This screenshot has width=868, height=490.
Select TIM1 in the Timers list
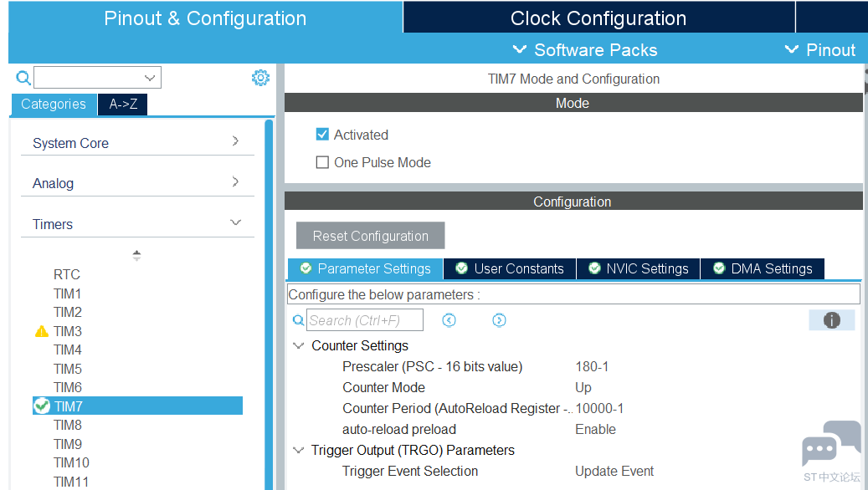click(x=68, y=293)
